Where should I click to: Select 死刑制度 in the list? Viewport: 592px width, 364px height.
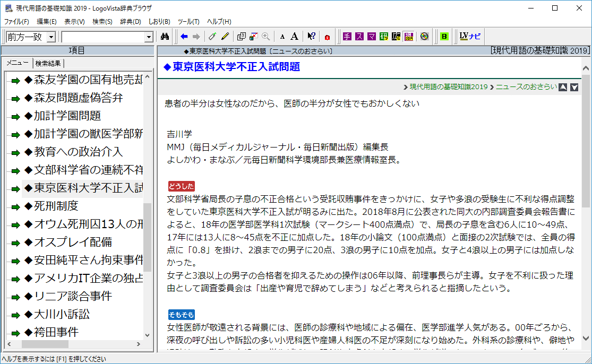click(52, 206)
